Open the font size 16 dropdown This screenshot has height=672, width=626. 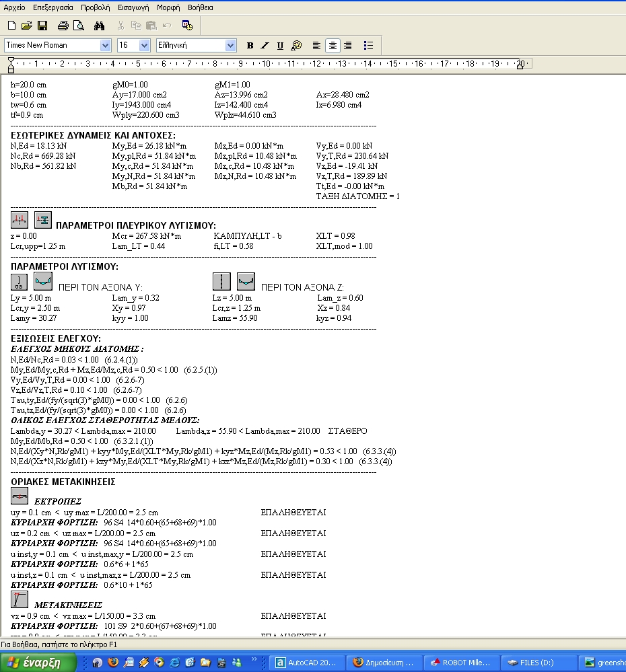144,46
